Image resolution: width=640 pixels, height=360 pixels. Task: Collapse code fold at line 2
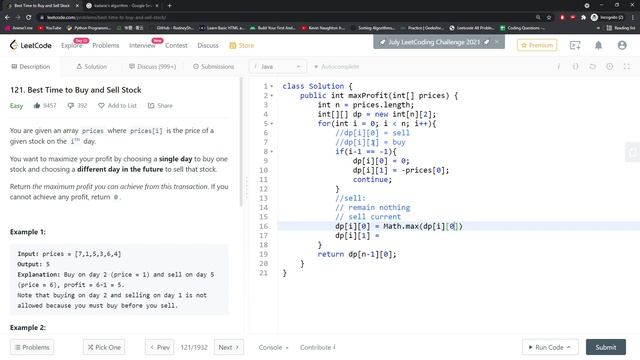272,96
